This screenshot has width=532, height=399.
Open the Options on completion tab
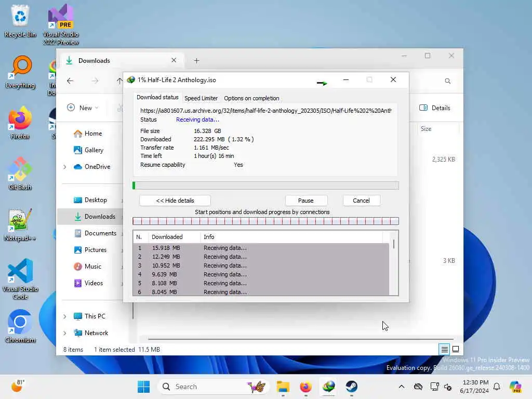pyautogui.click(x=251, y=98)
